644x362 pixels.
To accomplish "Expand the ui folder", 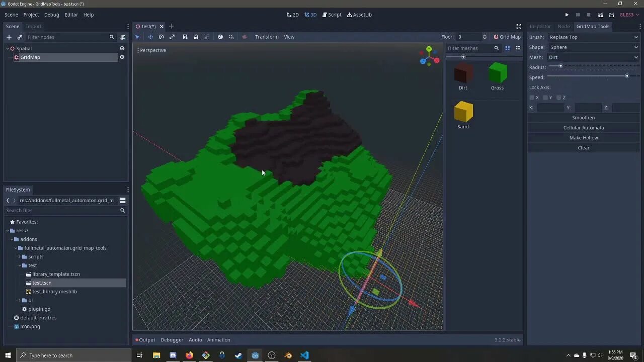I will click(20, 301).
